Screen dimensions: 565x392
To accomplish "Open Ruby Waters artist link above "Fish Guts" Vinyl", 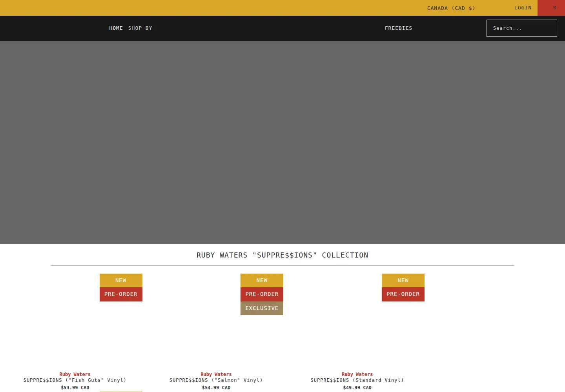I will coord(75,374).
